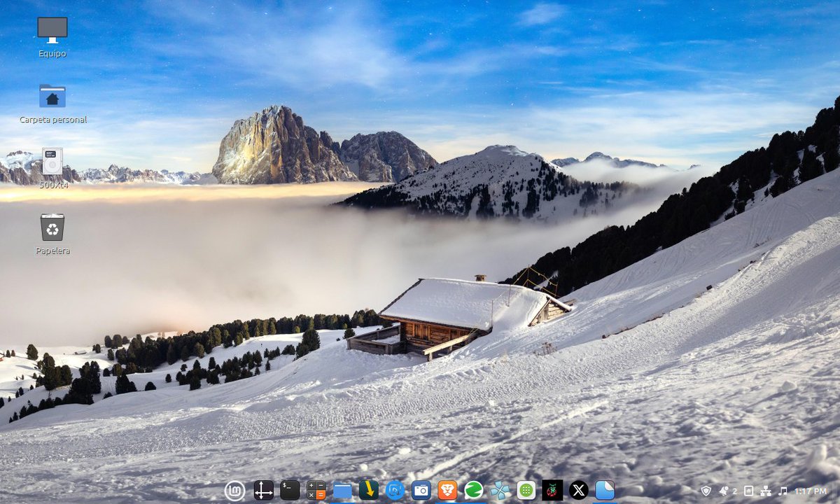This screenshot has height=504, width=840.
Task: Launch the Zen browser from the dock
Action: pos(472,491)
